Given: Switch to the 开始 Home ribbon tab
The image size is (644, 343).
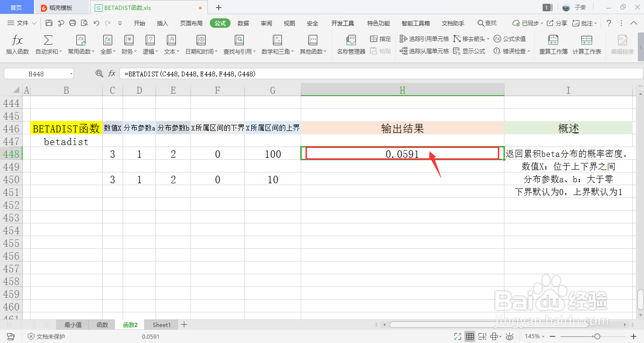Looking at the screenshot, I should [x=140, y=23].
